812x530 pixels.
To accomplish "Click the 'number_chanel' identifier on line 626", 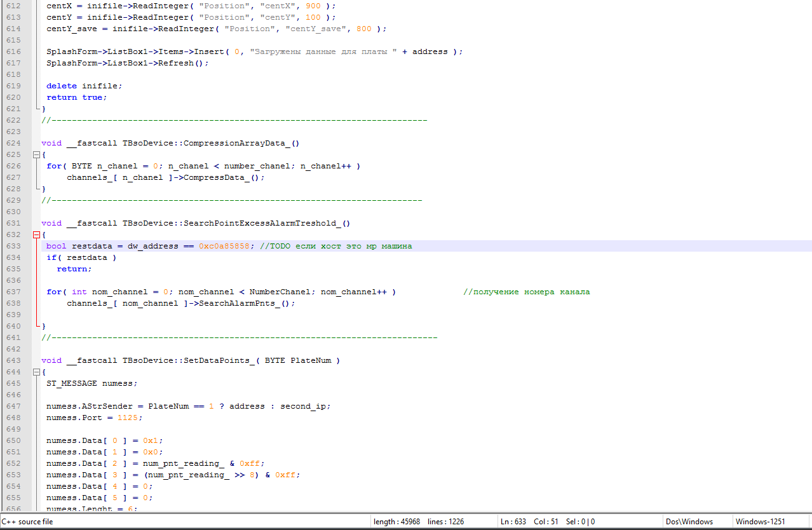I will 257,166.
